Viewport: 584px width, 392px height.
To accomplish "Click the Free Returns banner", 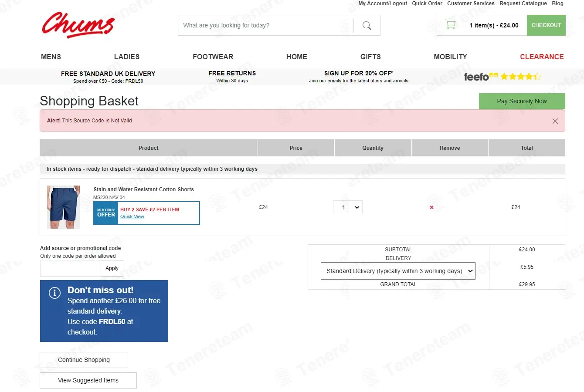I will (232, 77).
